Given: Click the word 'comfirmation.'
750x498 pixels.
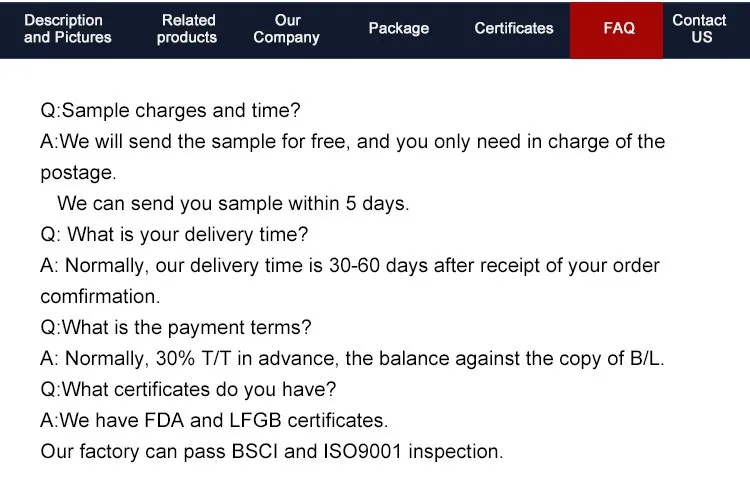Looking at the screenshot, I should pyautogui.click(x=100, y=297).
